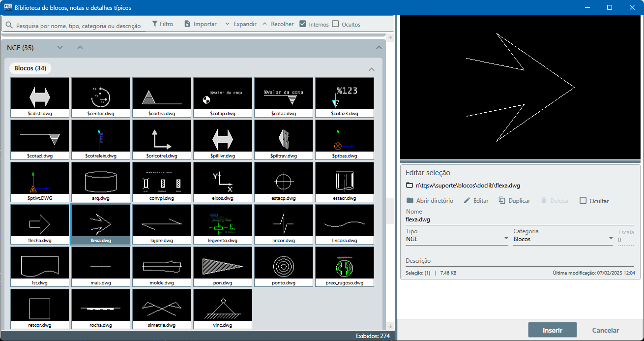The image size is (644, 341).
Task: Select the flecha.dwg arrow block
Action: click(x=40, y=224)
